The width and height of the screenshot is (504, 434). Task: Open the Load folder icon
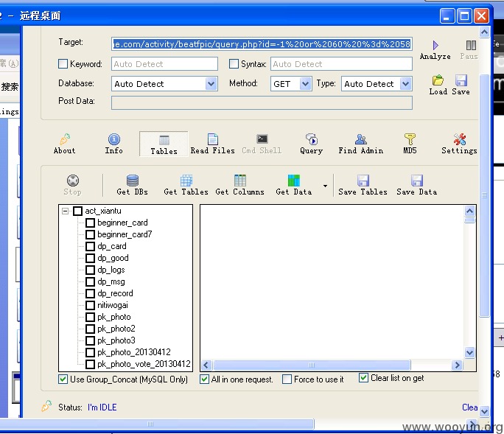click(x=438, y=80)
